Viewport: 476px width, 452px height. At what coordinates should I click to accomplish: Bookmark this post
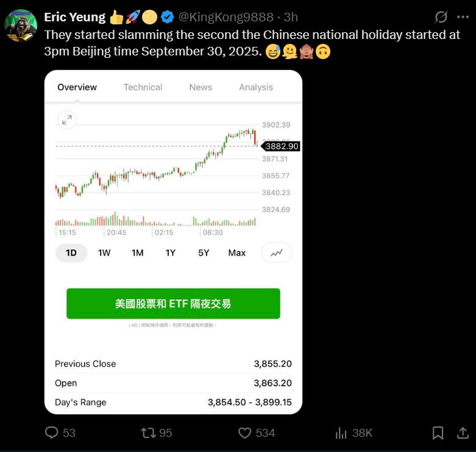438,433
